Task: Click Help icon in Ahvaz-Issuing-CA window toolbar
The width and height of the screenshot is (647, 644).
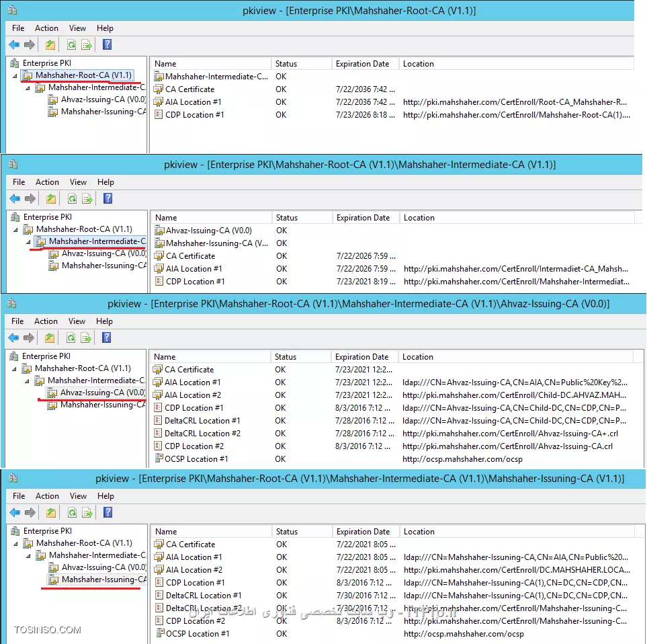Action: point(106,337)
